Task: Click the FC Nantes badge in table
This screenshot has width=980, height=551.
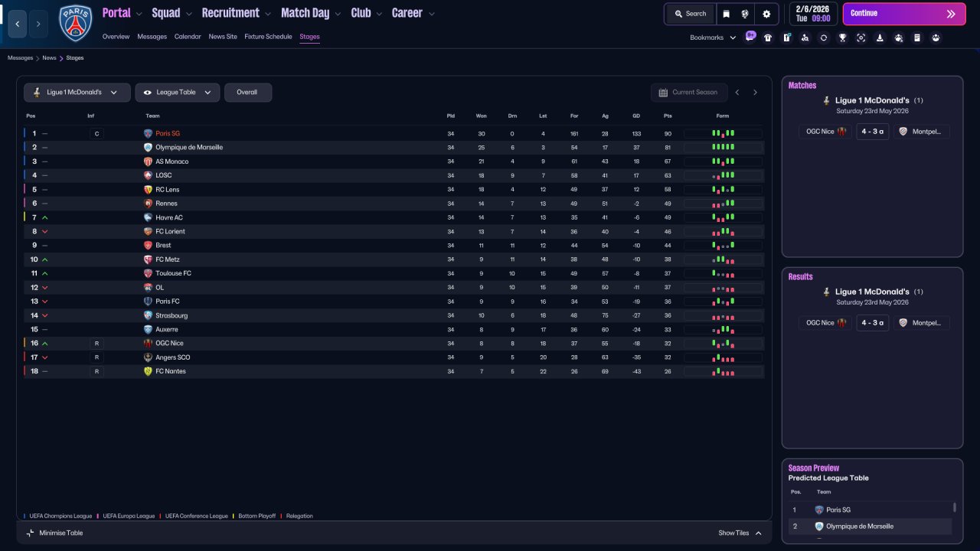Action: (149, 371)
